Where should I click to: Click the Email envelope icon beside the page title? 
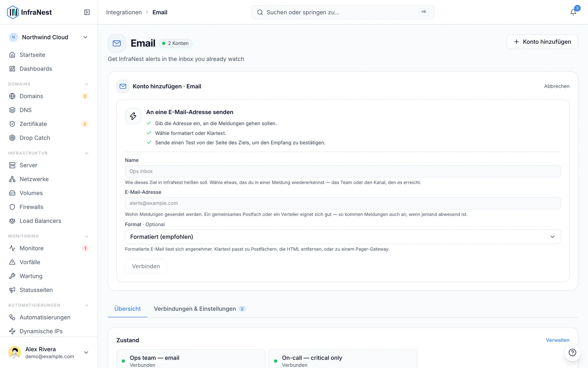tap(117, 43)
